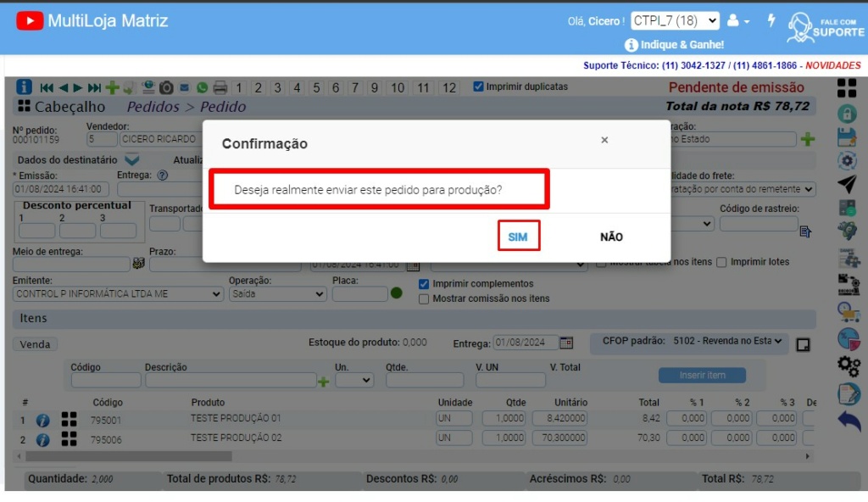
Task: Click the paper plane send icon in right sidebar
Action: tap(849, 185)
